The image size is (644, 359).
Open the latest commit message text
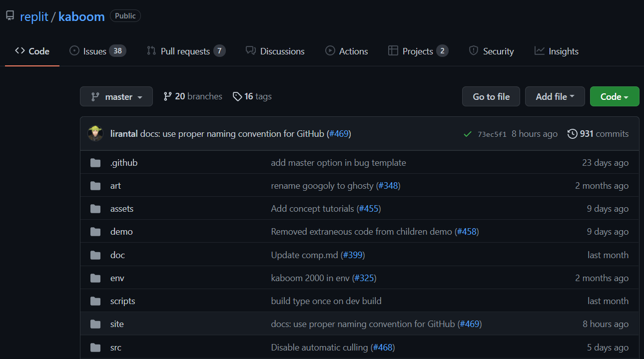click(x=232, y=134)
